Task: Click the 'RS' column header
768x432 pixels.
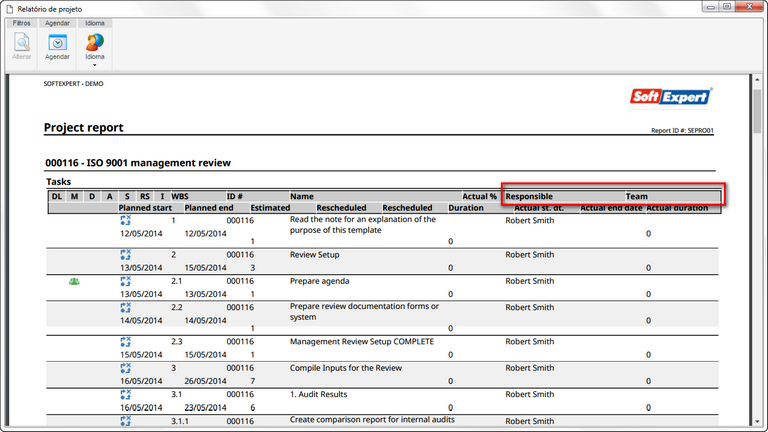Action: pos(144,196)
